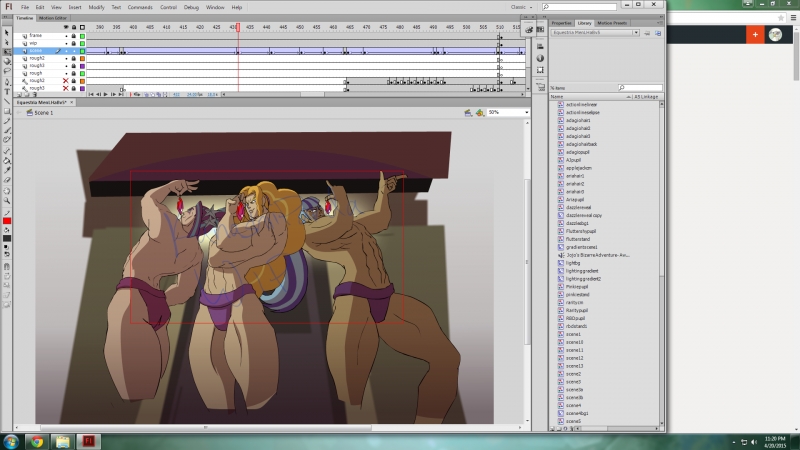
Task: Click the New Library Panel icon
Action: tap(658, 32)
